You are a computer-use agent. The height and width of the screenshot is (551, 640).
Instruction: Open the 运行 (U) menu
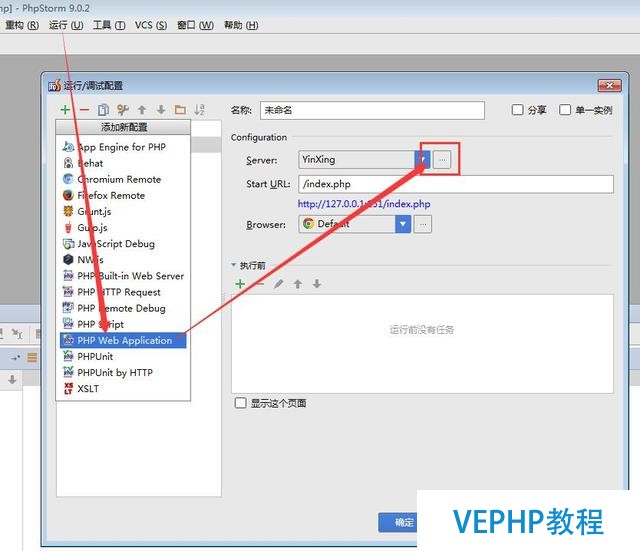(x=66, y=25)
